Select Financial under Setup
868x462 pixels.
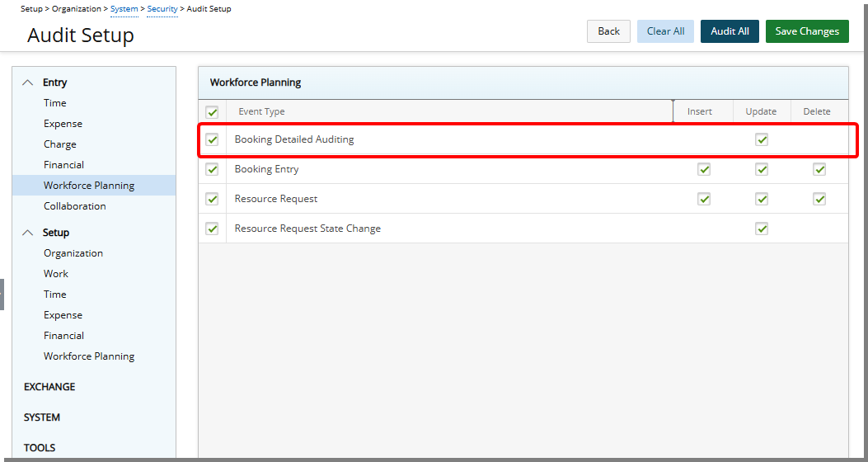[63, 335]
